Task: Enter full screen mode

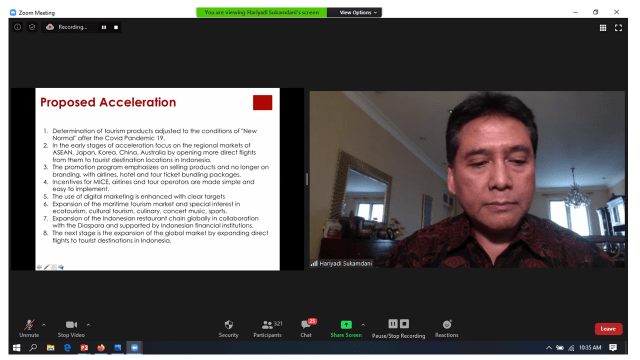Action: coord(618,28)
